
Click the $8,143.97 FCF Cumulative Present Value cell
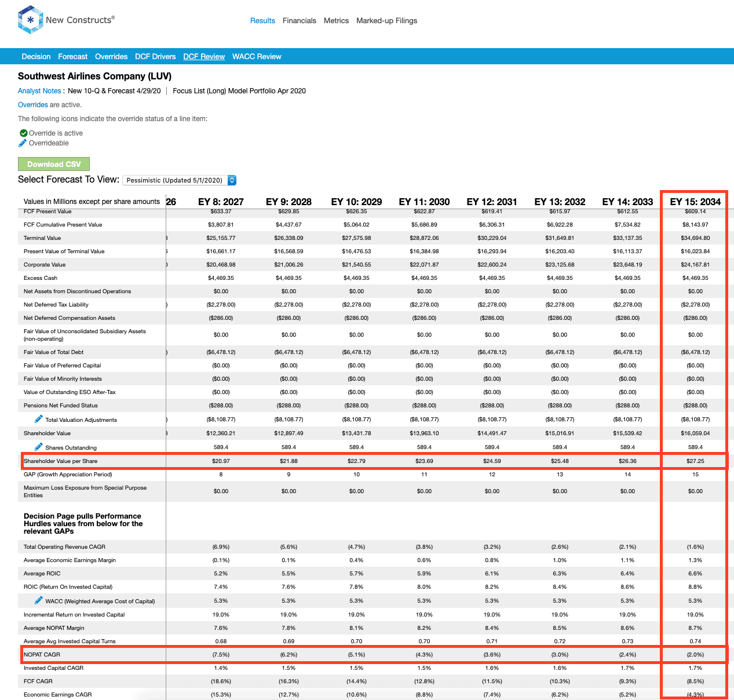pos(695,225)
